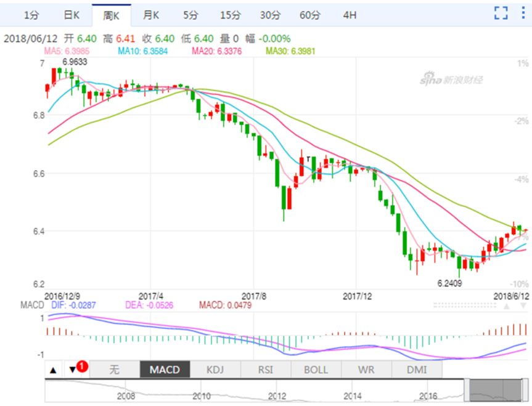The width and height of the screenshot is (532, 406).
Task: Select the 60分 interval tab
Action: (309, 14)
